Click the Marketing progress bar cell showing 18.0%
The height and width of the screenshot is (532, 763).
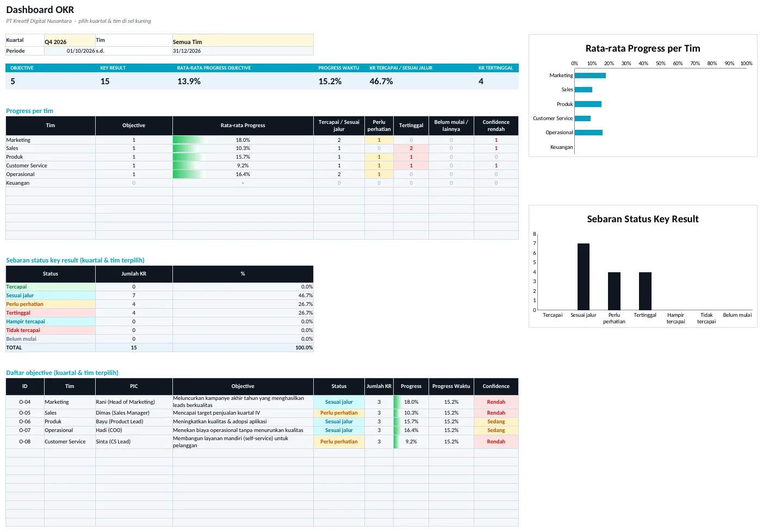tap(243, 140)
